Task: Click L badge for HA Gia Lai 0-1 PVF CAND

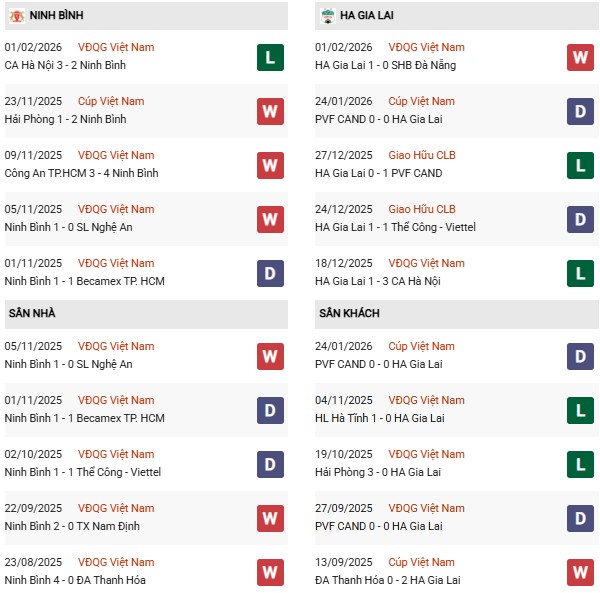Action: (x=581, y=165)
